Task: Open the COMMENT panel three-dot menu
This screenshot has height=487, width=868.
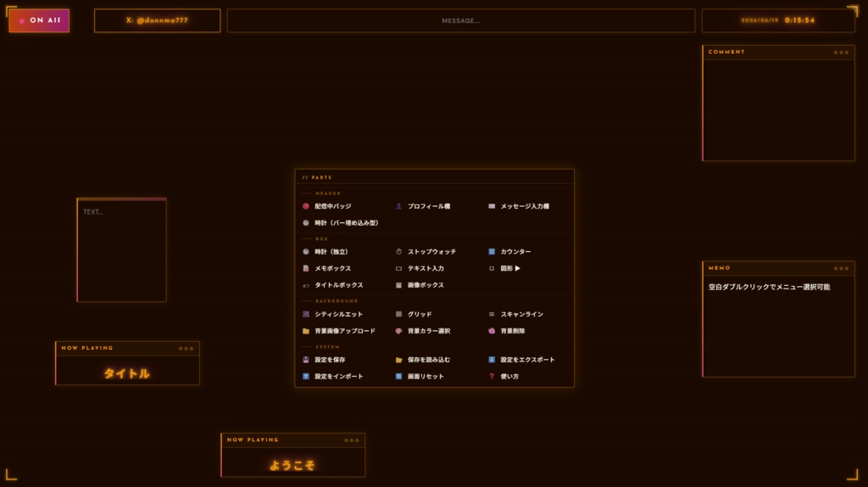Action: 841,52
